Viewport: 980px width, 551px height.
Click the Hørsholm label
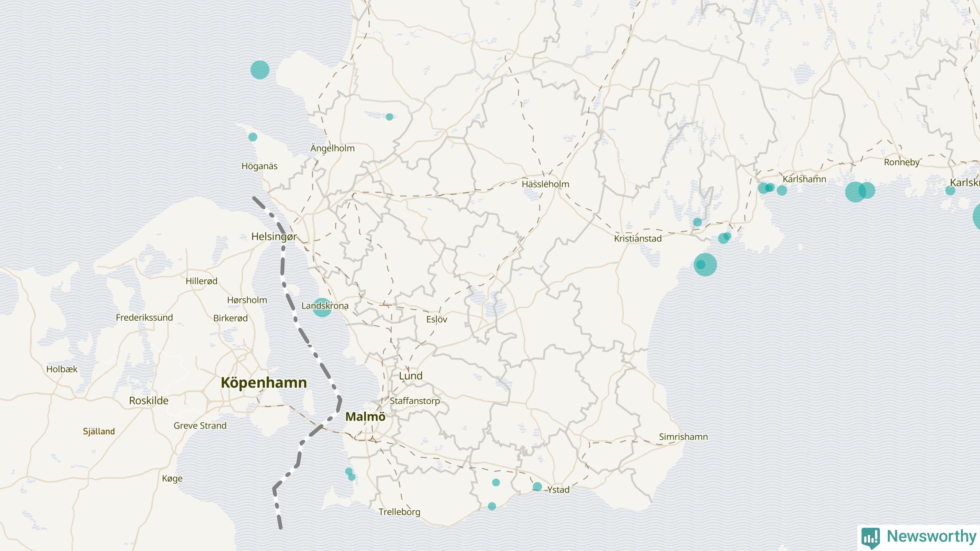[x=247, y=300]
